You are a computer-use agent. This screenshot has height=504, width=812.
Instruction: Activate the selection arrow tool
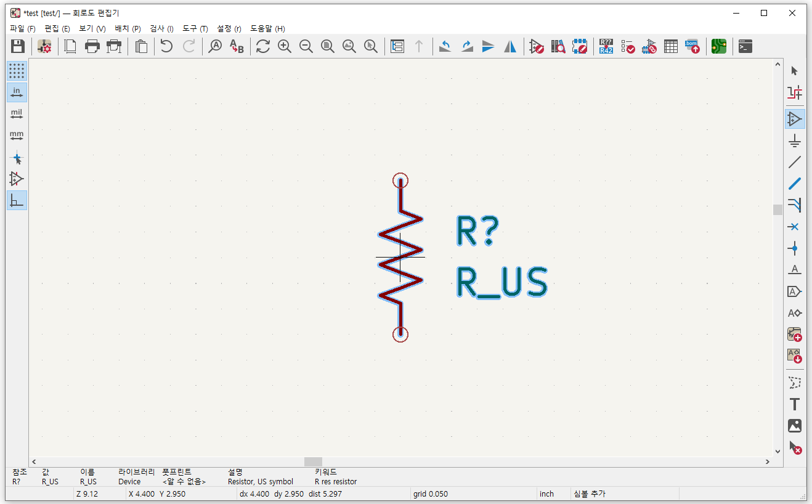tap(795, 71)
